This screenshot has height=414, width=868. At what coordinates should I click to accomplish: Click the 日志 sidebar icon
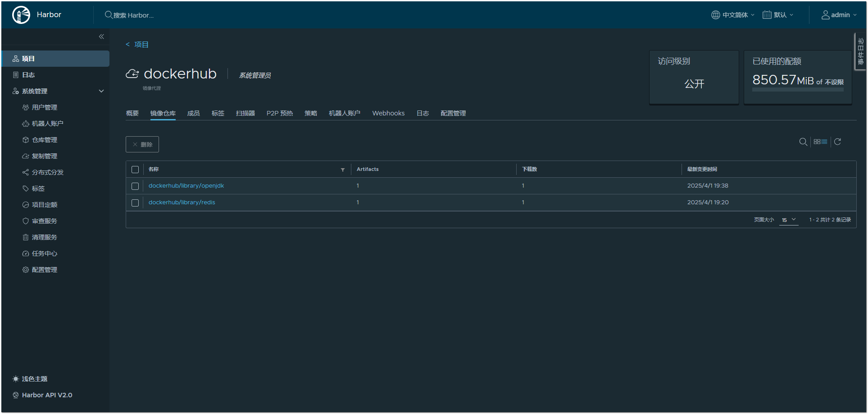pyautogui.click(x=16, y=75)
